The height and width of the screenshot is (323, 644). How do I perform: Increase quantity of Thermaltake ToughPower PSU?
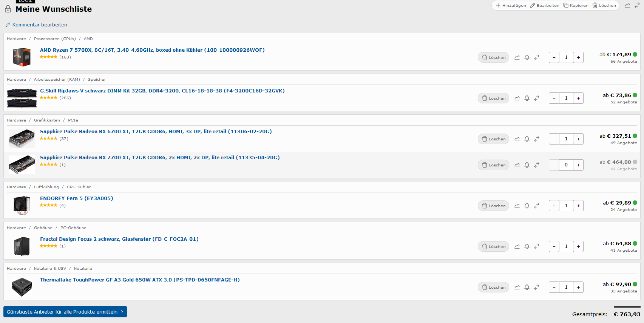[x=578, y=287]
